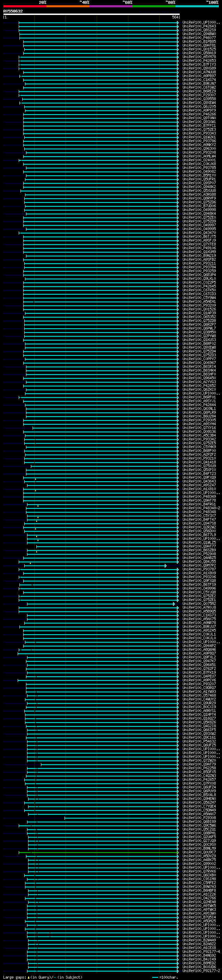
Task: Select hit label UniRef100_P93343
Action: pos(199,133)
